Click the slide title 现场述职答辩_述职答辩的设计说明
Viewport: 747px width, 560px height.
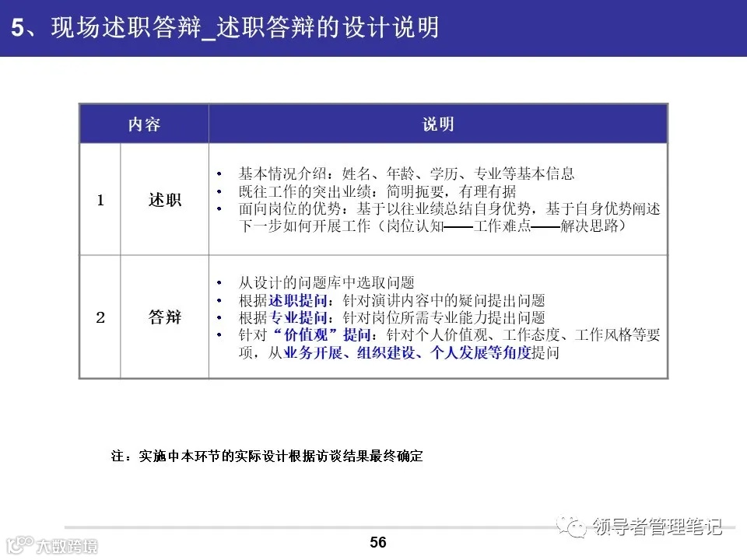(226, 27)
